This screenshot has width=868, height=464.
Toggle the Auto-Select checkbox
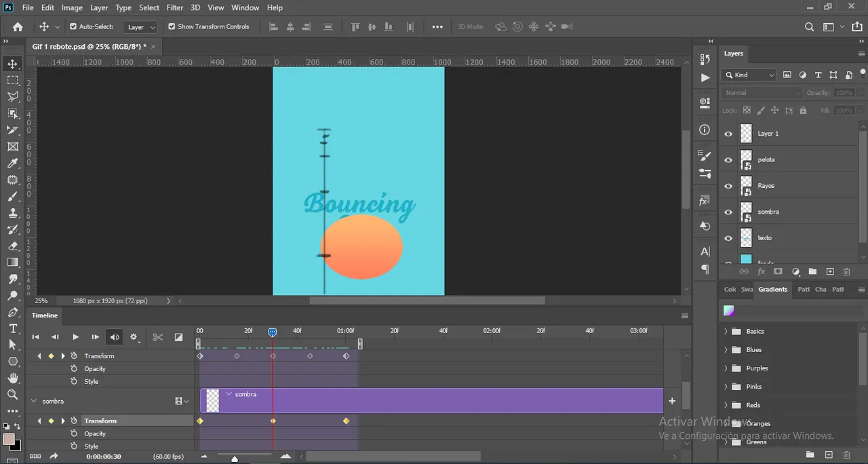coord(73,26)
